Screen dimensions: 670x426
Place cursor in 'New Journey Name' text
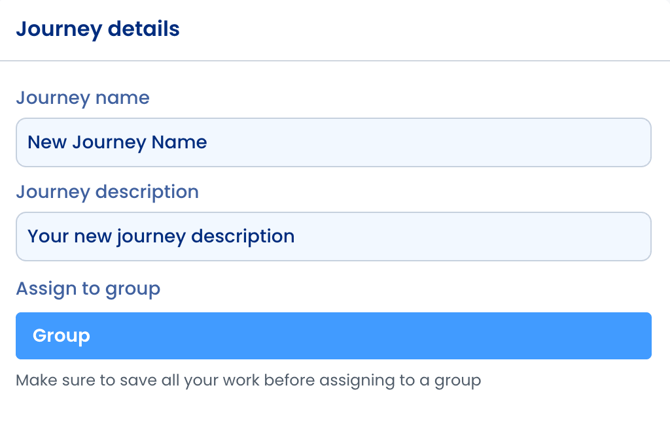pos(117,142)
